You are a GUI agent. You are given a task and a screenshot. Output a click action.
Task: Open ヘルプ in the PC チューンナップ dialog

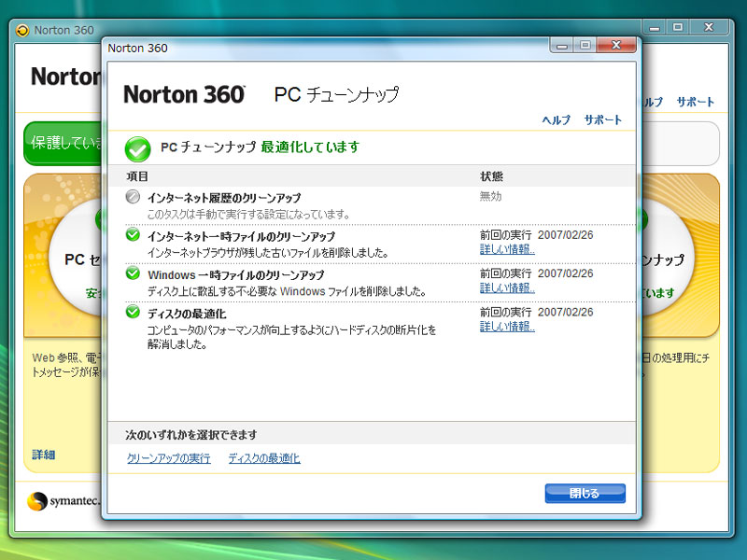pos(557,120)
